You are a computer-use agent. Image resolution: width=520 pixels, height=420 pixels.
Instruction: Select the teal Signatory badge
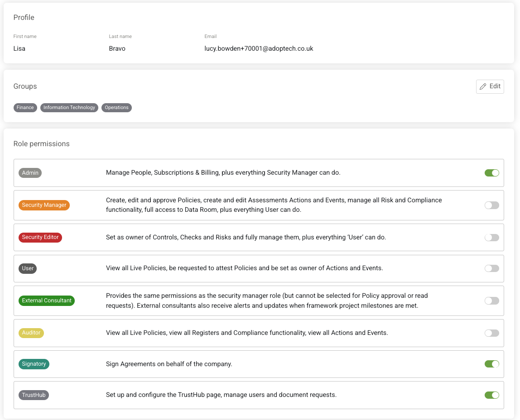(34, 364)
